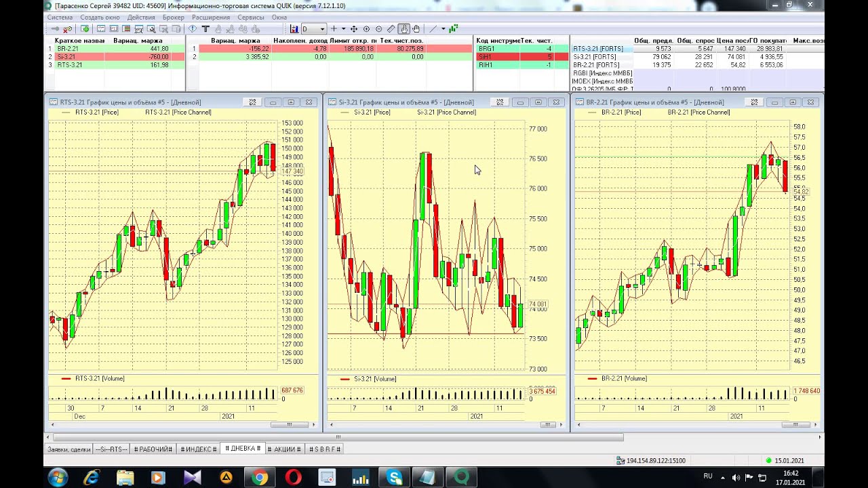Open the Сервисы menu
Viewport: 868px width, 488px height.
pos(251,17)
